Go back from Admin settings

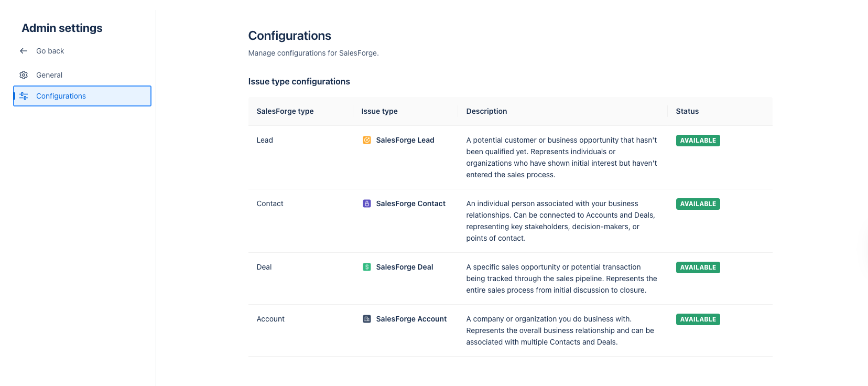50,51
